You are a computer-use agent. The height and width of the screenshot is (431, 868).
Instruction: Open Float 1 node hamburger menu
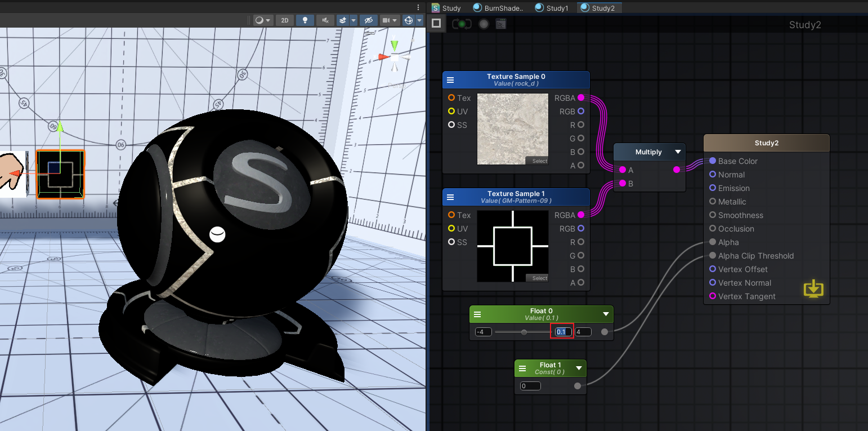[x=522, y=368]
